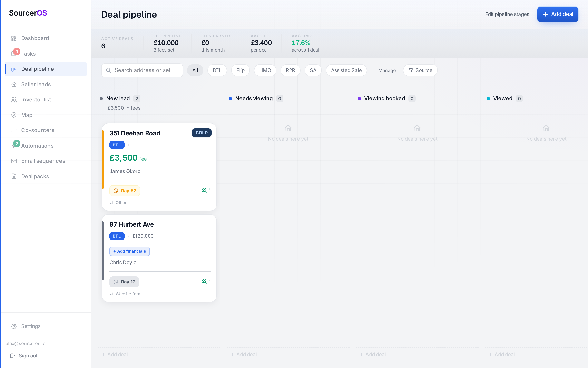
Task: Click + Manage strategies
Action: pos(385,70)
